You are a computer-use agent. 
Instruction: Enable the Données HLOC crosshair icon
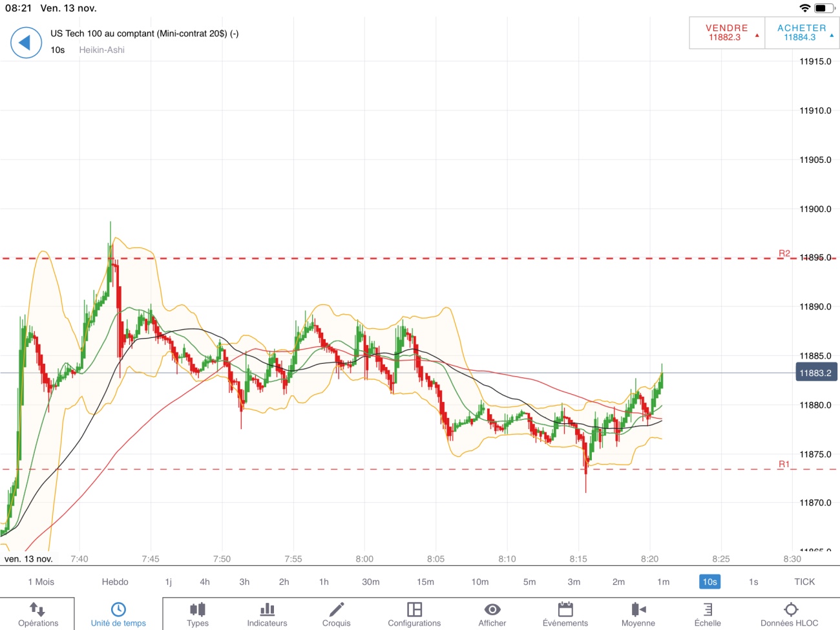(791, 609)
